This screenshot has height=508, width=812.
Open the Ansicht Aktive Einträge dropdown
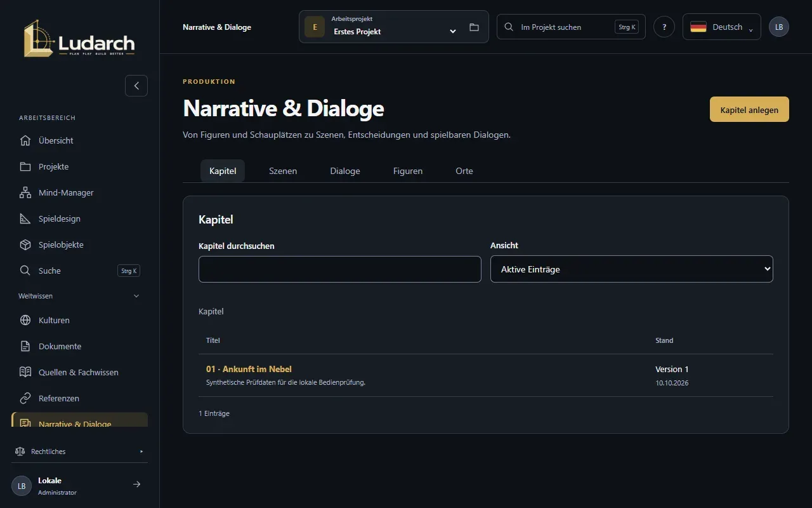632,269
